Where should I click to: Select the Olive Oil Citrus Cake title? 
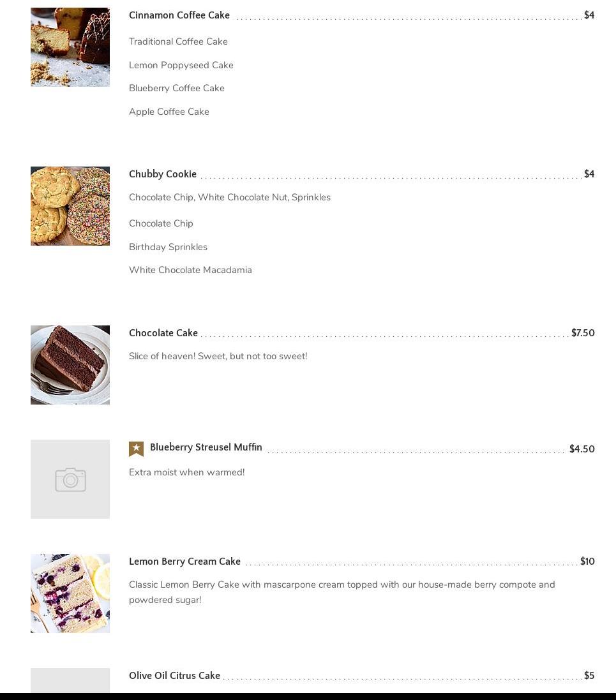point(174,676)
